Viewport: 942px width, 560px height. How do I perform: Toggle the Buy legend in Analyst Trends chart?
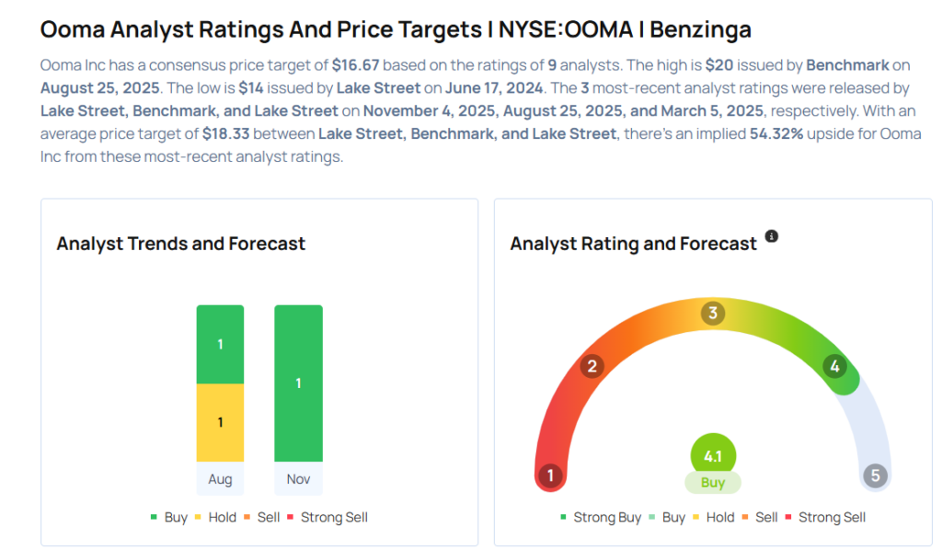coord(169,518)
